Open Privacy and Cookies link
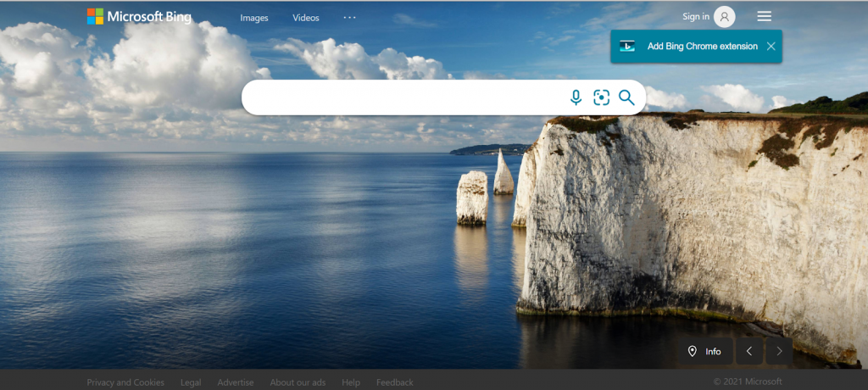The width and height of the screenshot is (868, 390). pos(125,382)
